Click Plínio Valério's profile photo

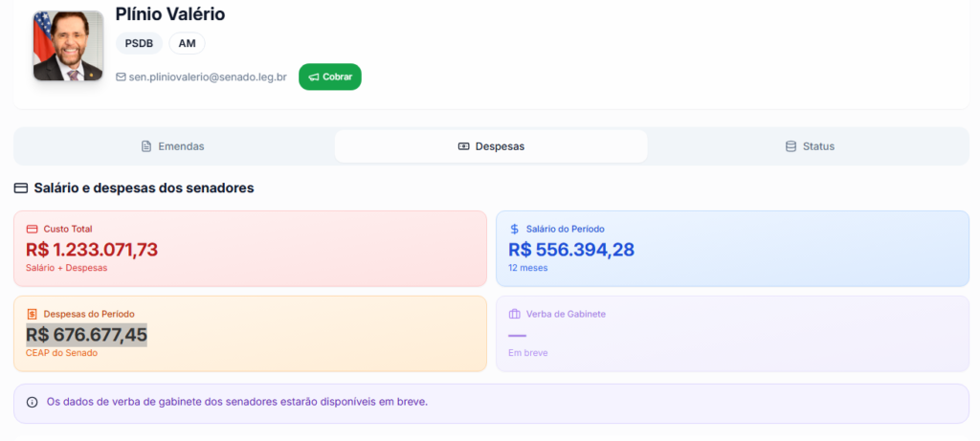pyautogui.click(x=68, y=46)
